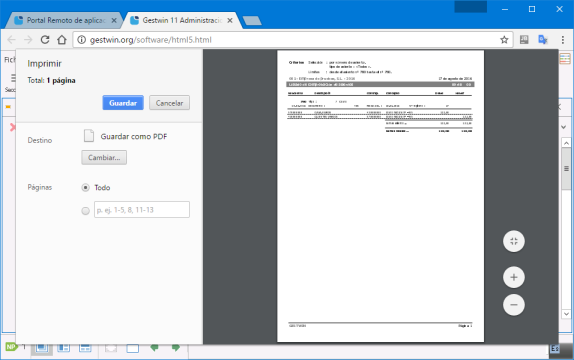Image resolution: width=574 pixels, height=360 pixels.
Task: View site information icon
Action: tap(82, 40)
